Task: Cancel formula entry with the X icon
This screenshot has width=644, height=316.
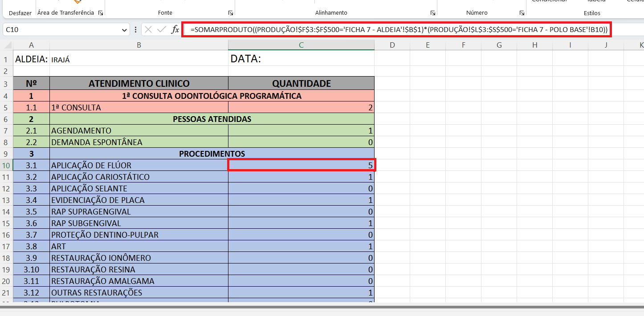Action: tap(148, 30)
